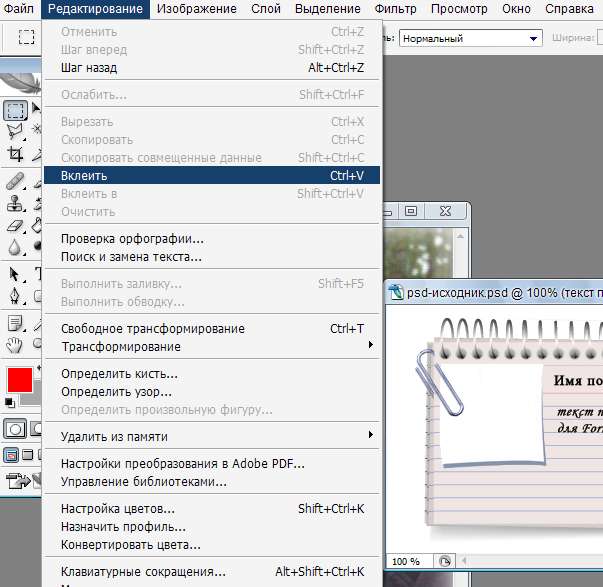The image size is (603, 587).
Task: Select the Crop tool
Action: (x=15, y=154)
